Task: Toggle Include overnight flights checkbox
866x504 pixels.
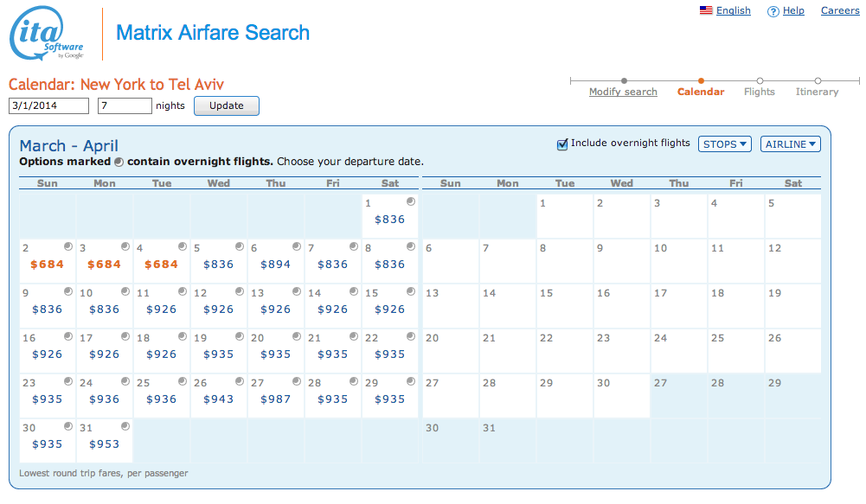Action: click(562, 144)
